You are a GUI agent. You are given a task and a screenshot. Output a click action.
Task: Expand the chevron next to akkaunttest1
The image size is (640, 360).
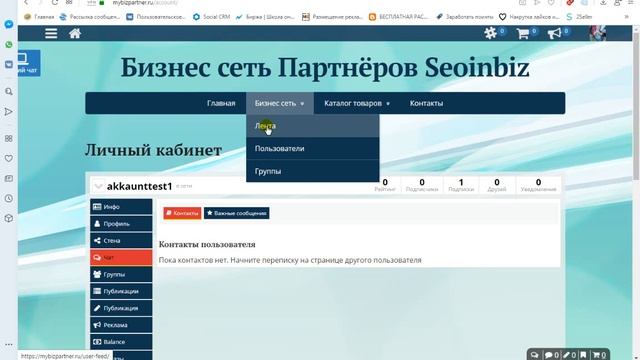(98, 186)
